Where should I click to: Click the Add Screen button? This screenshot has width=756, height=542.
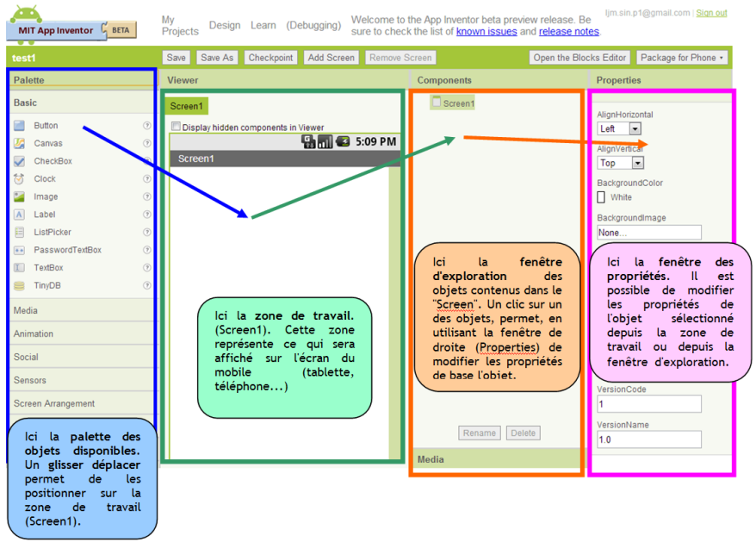tap(332, 58)
